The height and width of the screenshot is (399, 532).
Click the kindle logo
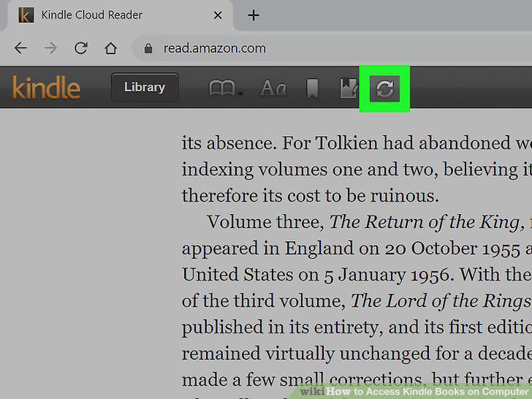pos(47,88)
